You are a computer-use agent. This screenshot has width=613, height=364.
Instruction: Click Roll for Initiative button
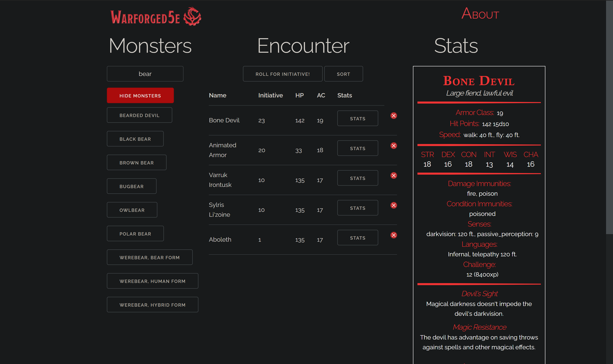283,74
